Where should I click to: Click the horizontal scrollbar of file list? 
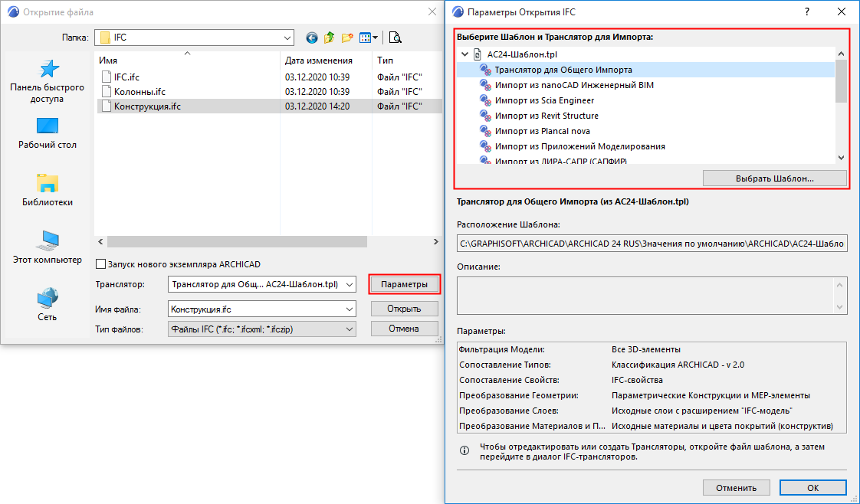tap(237, 241)
